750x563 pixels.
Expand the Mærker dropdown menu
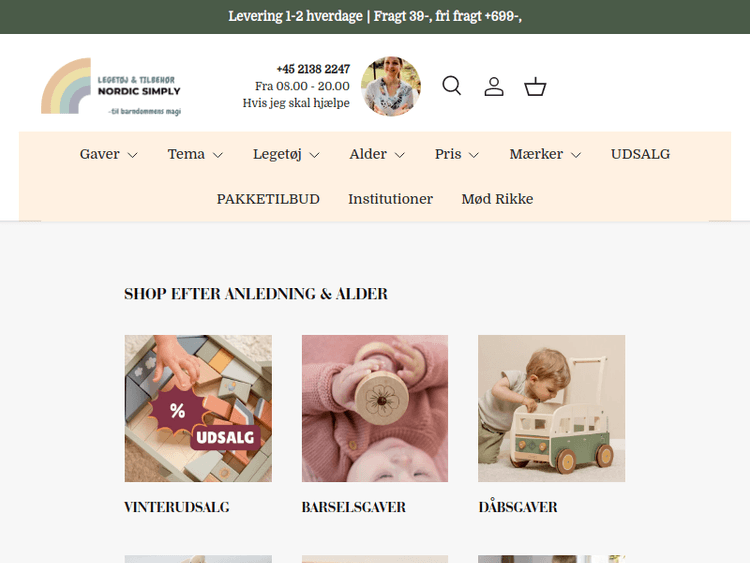545,154
